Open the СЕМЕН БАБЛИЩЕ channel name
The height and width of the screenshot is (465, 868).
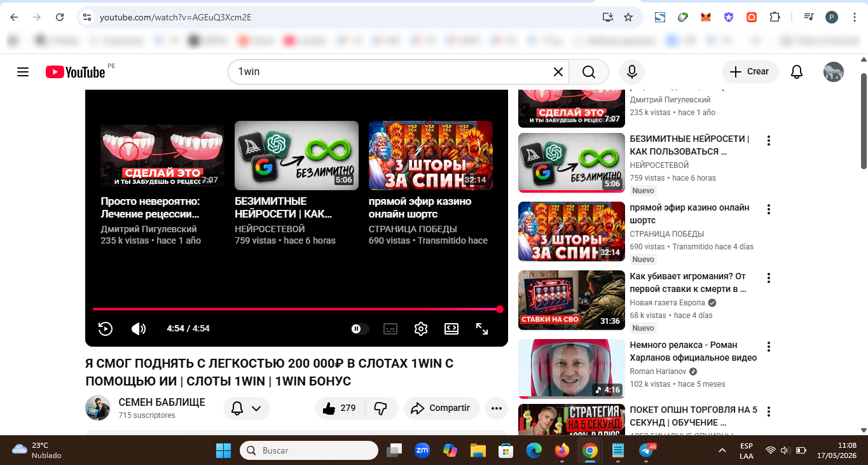click(162, 402)
